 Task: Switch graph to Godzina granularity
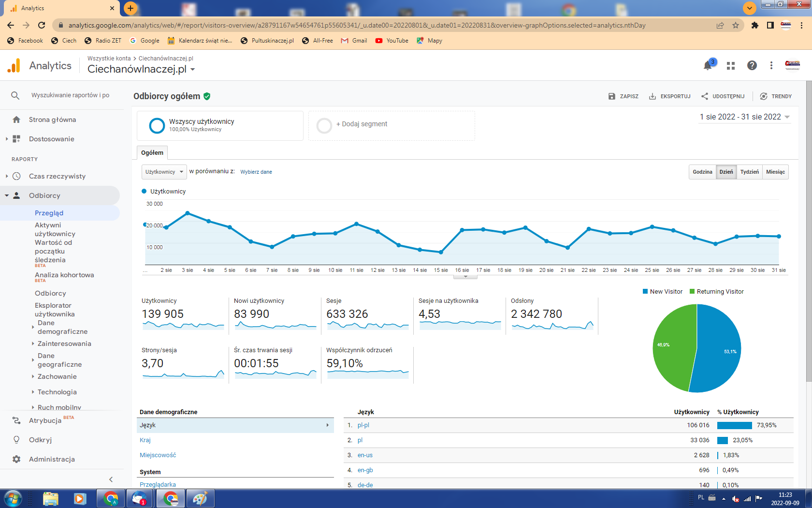[702, 172]
